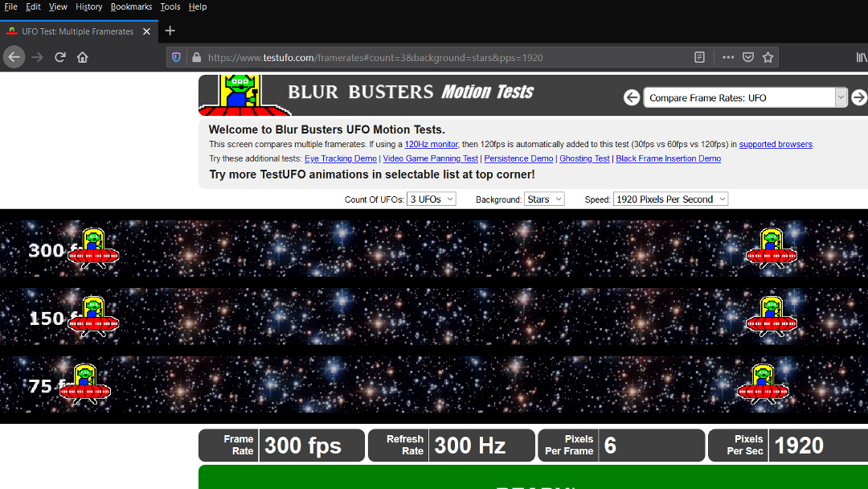Go to previous test with left arrow
The height and width of the screenshot is (489, 868).
pyautogui.click(x=632, y=97)
